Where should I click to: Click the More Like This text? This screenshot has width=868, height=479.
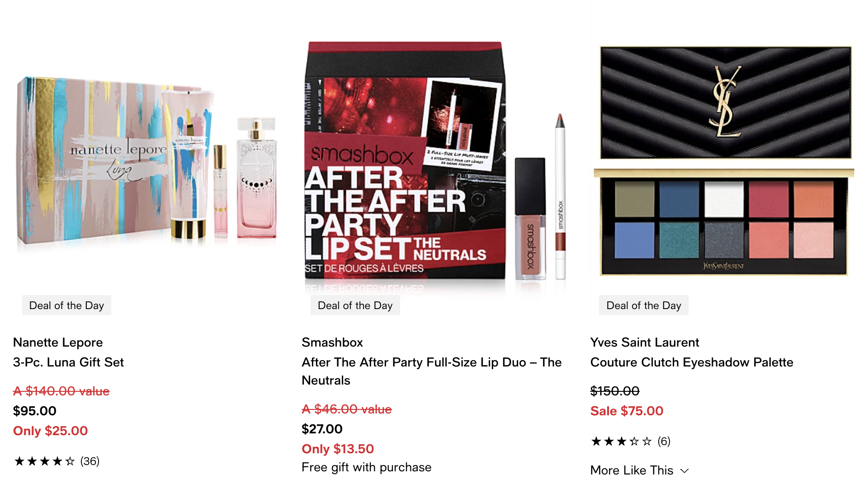(632, 470)
